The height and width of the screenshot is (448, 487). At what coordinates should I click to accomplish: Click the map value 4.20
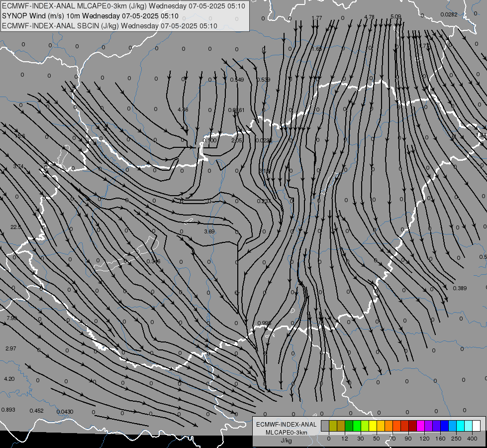(9, 379)
